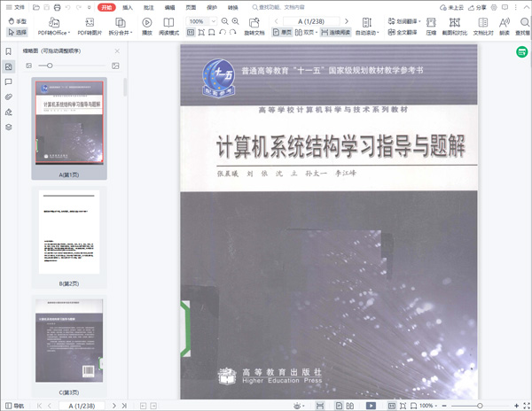532x411 pixels.
Task: Rotate counterclockwise using toolbar icon
Action: tap(223, 33)
